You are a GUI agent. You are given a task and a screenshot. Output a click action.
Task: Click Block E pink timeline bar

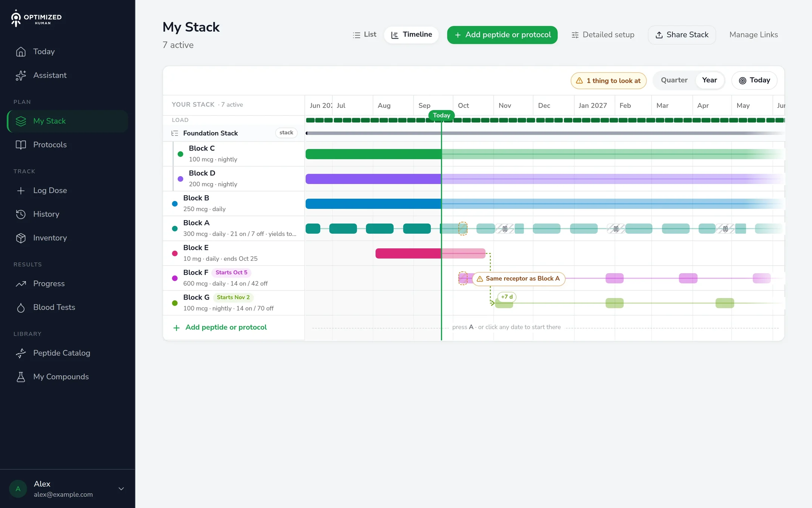430,253
